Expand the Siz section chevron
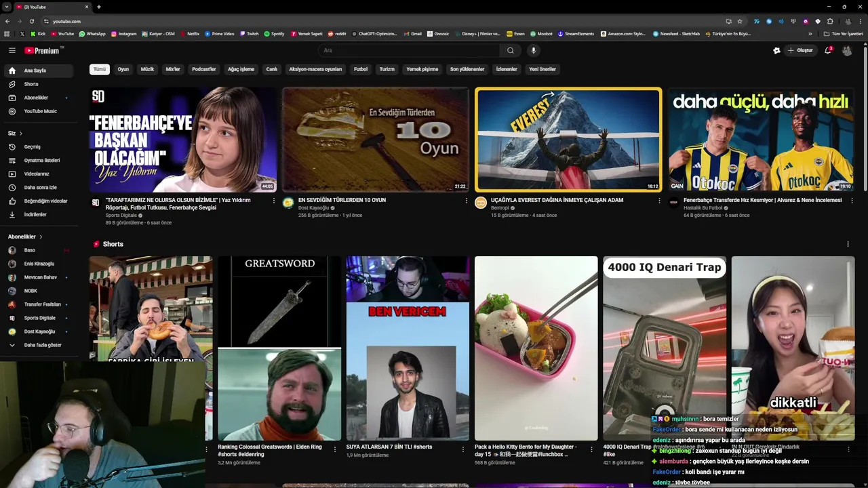Viewport: 868px width, 488px height. (x=21, y=134)
